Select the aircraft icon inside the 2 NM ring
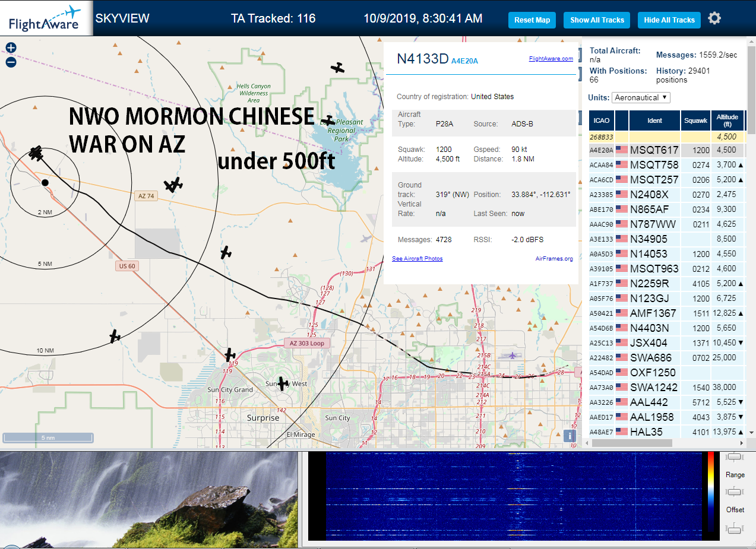This screenshot has width=756, height=549. pos(37,154)
